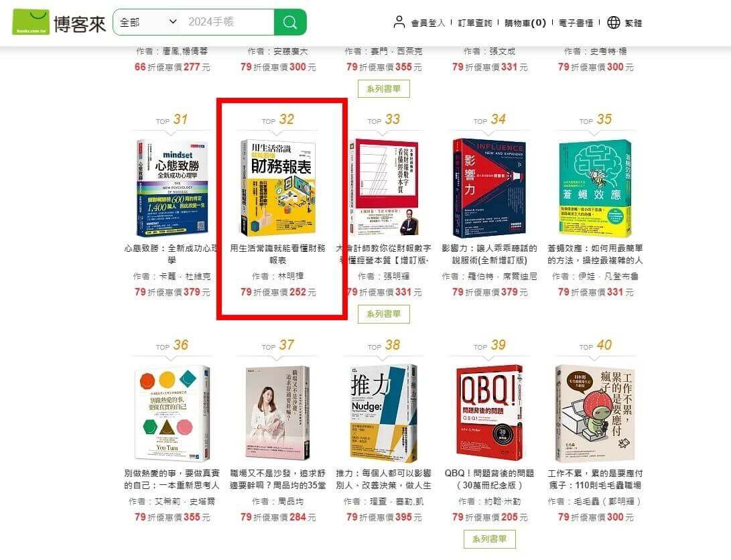Switch language via 繁體 link
The width and height of the screenshot is (731, 560).
[633, 23]
